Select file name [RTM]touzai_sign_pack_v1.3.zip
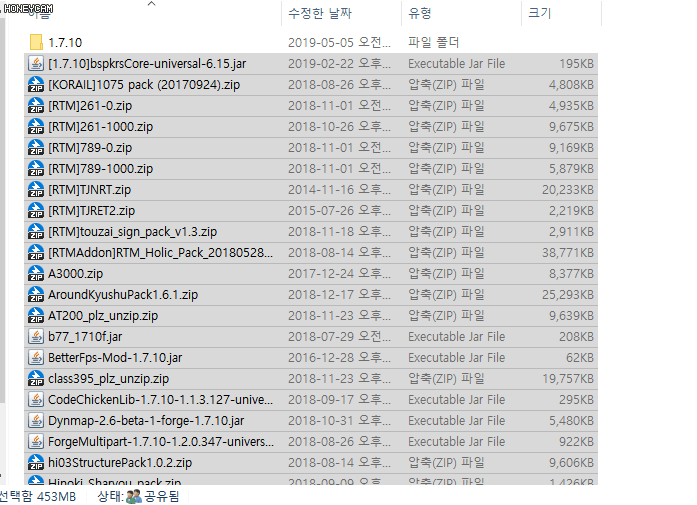This screenshot has width=697, height=505. 132,232
